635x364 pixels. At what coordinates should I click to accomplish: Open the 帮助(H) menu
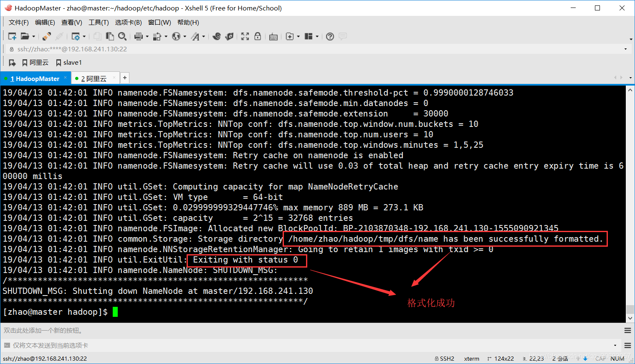[x=188, y=22]
